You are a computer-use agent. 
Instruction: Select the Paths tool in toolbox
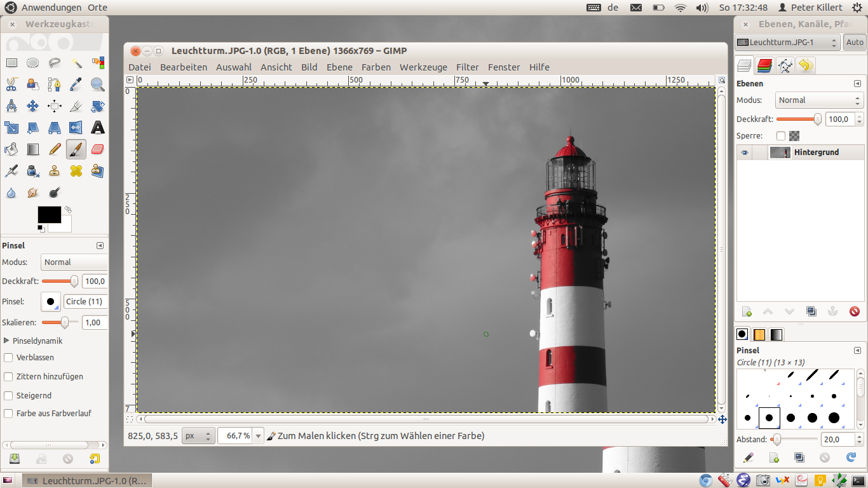[x=55, y=85]
